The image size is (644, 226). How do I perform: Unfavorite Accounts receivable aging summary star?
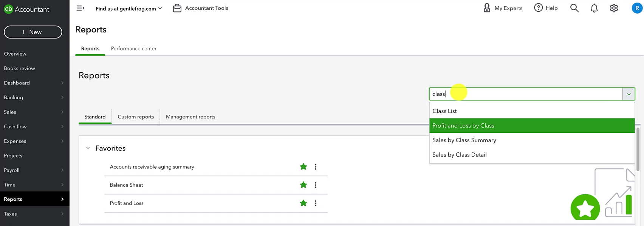[x=303, y=167]
